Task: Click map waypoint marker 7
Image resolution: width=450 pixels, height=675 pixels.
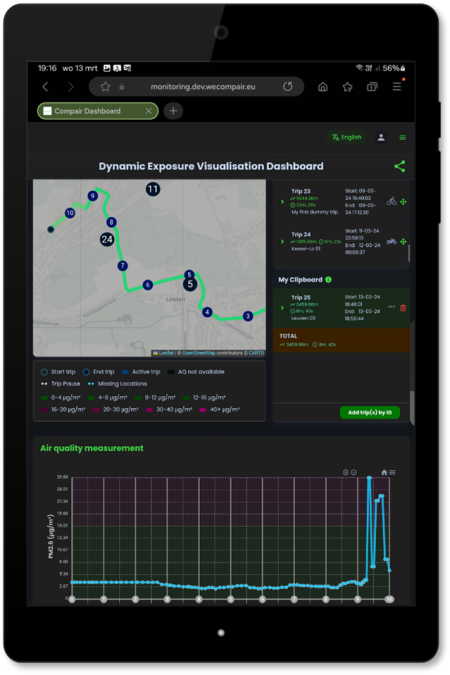Action: coord(123,266)
